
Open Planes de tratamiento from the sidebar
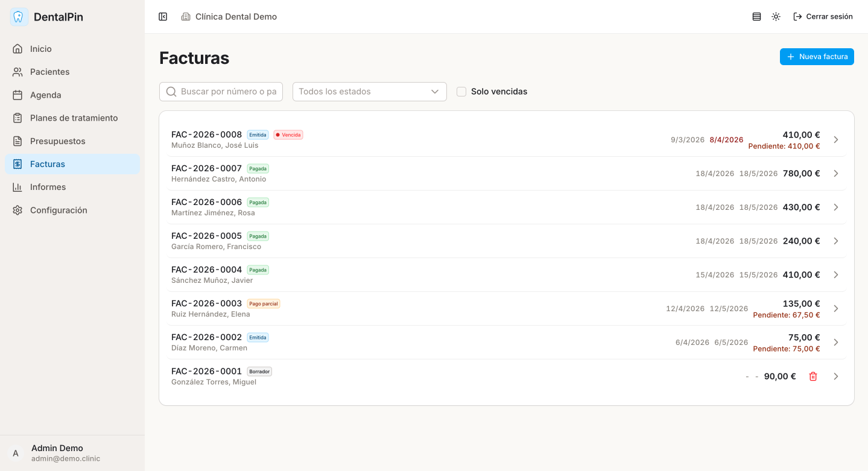pos(74,118)
